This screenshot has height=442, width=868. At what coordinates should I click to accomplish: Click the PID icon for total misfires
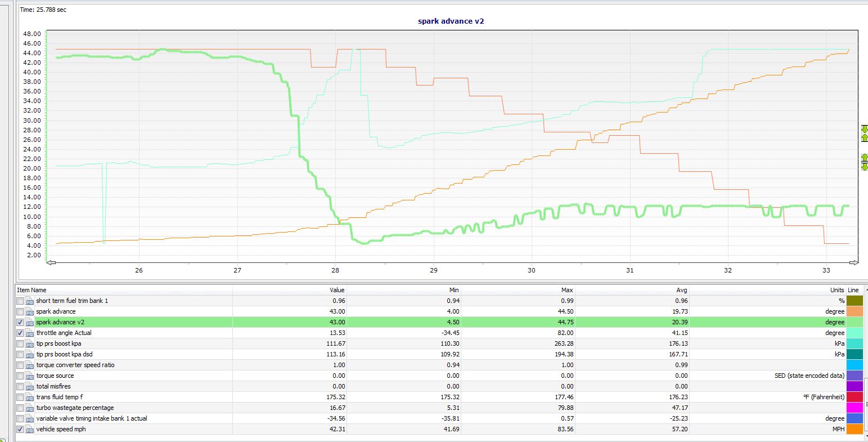click(30, 386)
